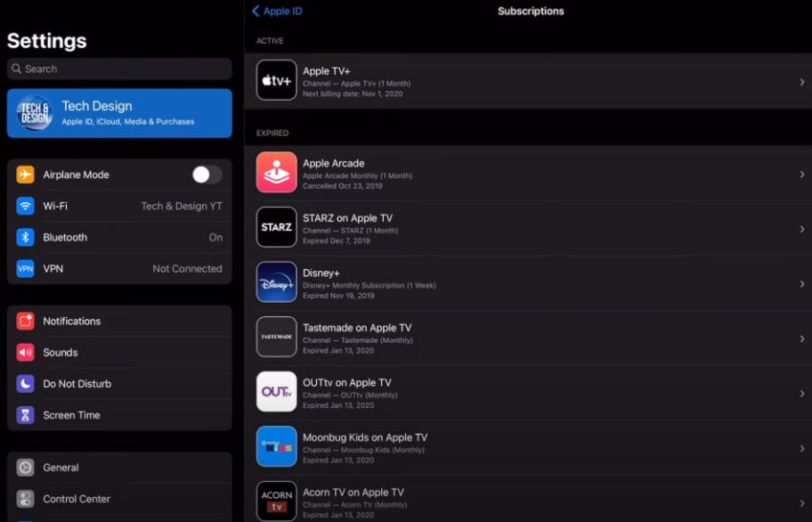Open Disney+ details via chevron
Screen dimensions: 812x522
point(801,284)
